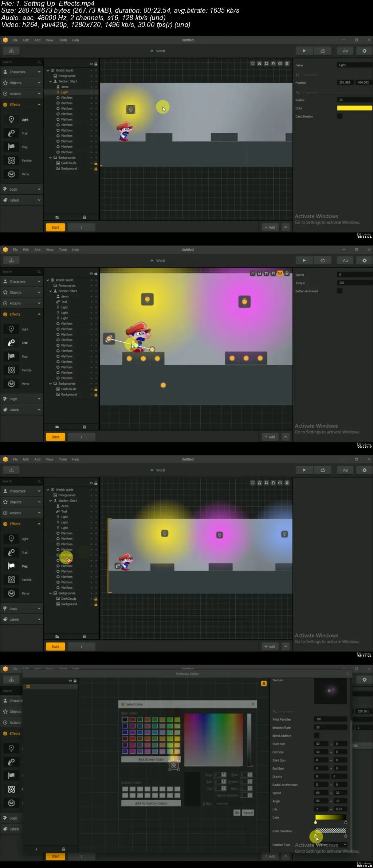Open the Add menu in the 00:04:36 frame
This screenshot has height=868, width=373.
pyautogui.click(x=37, y=40)
